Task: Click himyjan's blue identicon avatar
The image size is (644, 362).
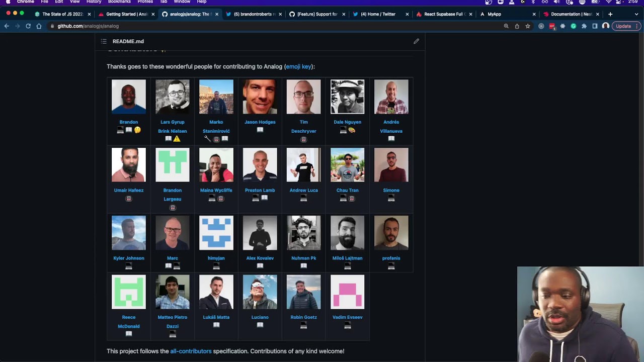Action: [x=216, y=233]
